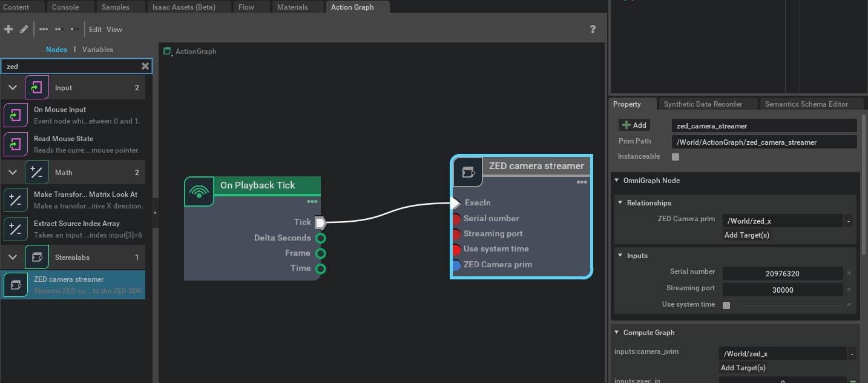Click the ActionGraph breadcrumb label
868x383 pixels.
196,52
